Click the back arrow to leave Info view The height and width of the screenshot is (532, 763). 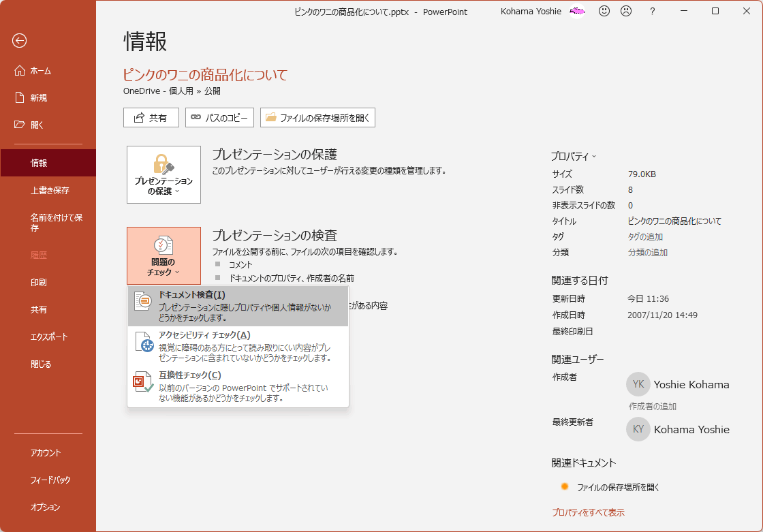[x=19, y=41]
